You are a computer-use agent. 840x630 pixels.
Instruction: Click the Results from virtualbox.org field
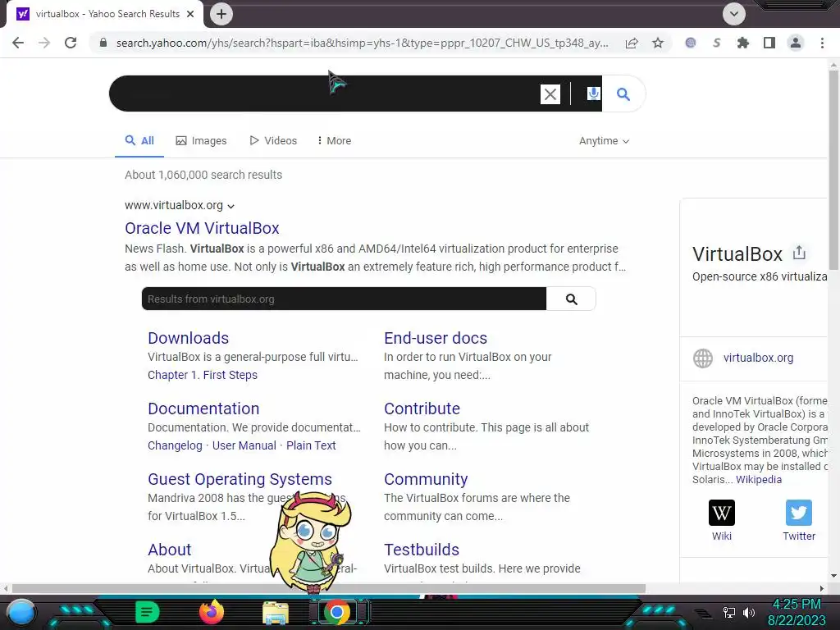click(x=344, y=299)
